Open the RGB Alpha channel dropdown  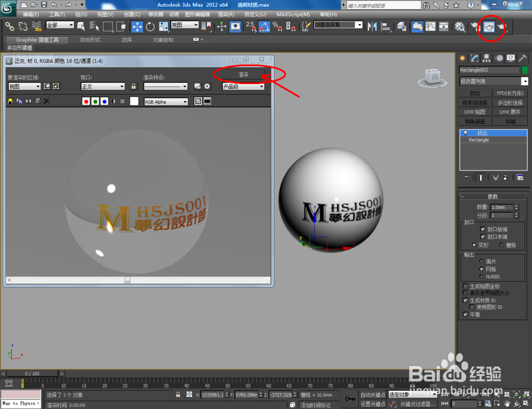point(166,102)
